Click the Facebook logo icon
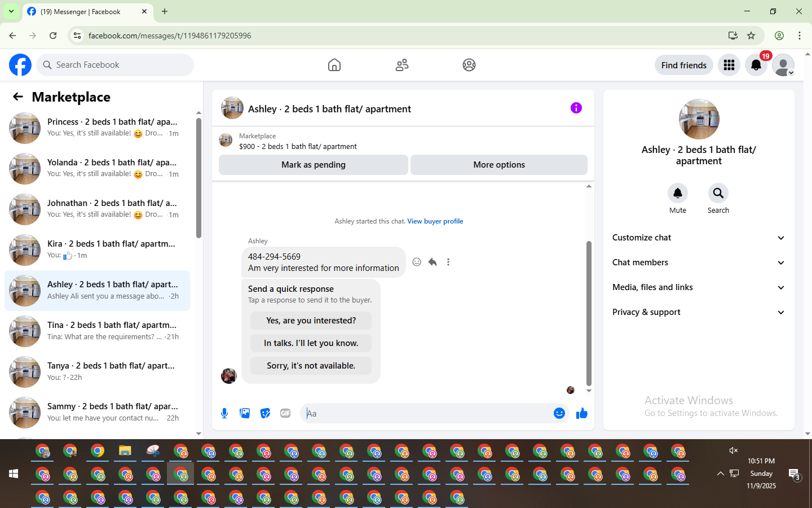This screenshot has width=812, height=508. (x=20, y=65)
